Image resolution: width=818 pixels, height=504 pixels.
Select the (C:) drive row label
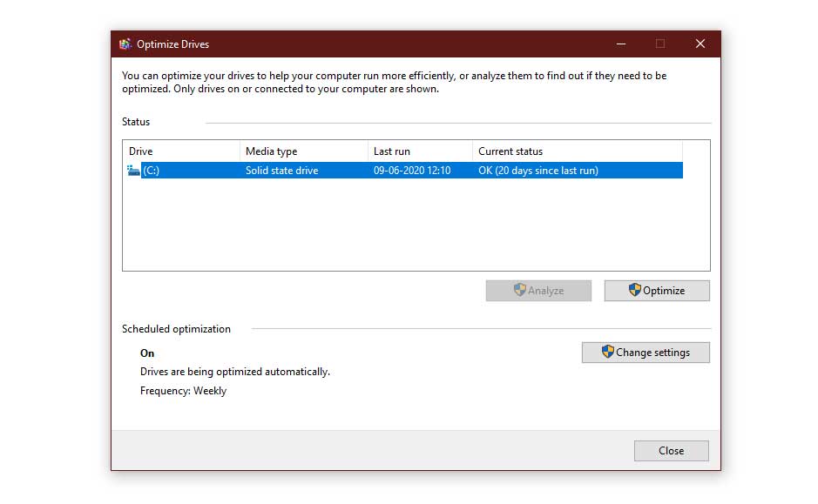152,171
